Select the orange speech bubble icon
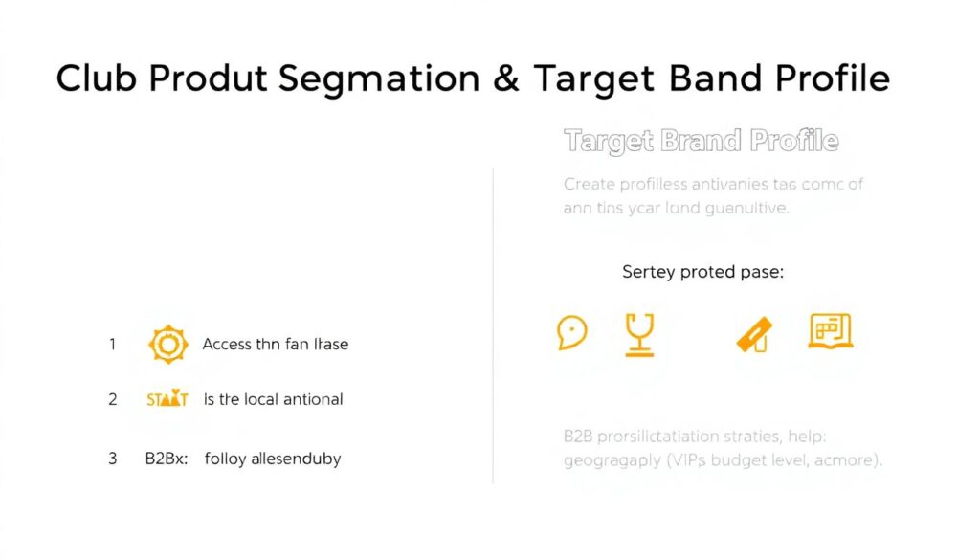 point(571,333)
